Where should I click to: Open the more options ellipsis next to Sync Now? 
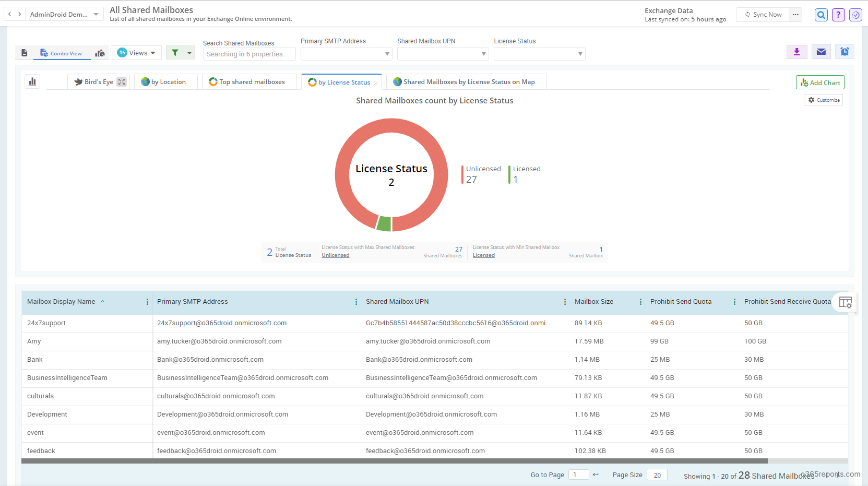point(795,15)
